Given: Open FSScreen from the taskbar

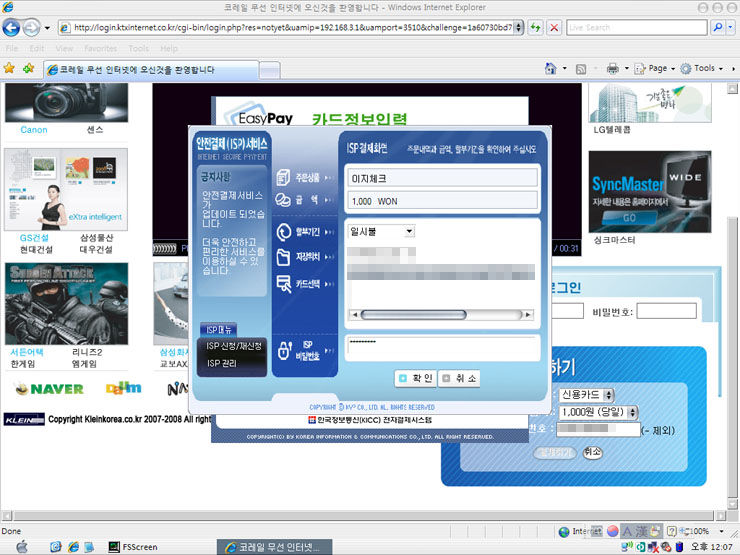Looking at the screenshot, I should pyautogui.click(x=133, y=547).
